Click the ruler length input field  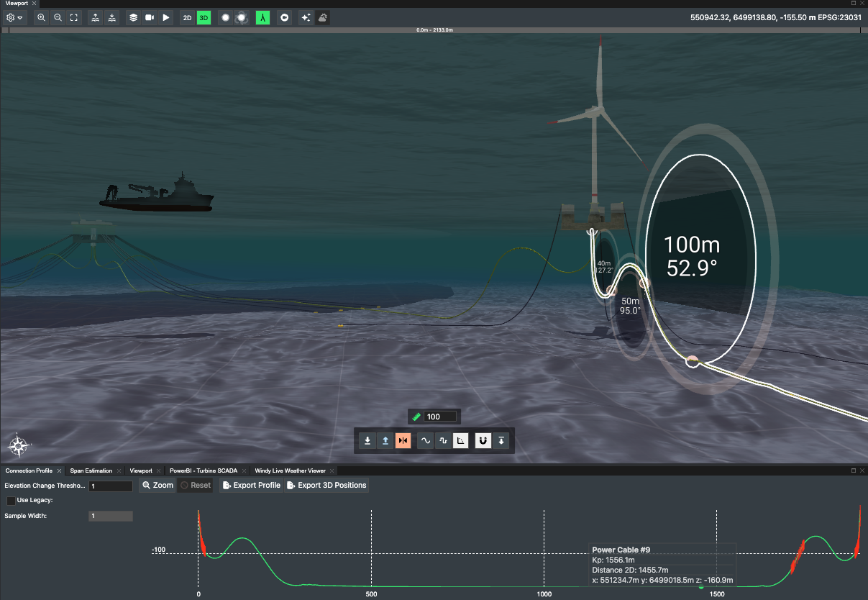coord(439,417)
